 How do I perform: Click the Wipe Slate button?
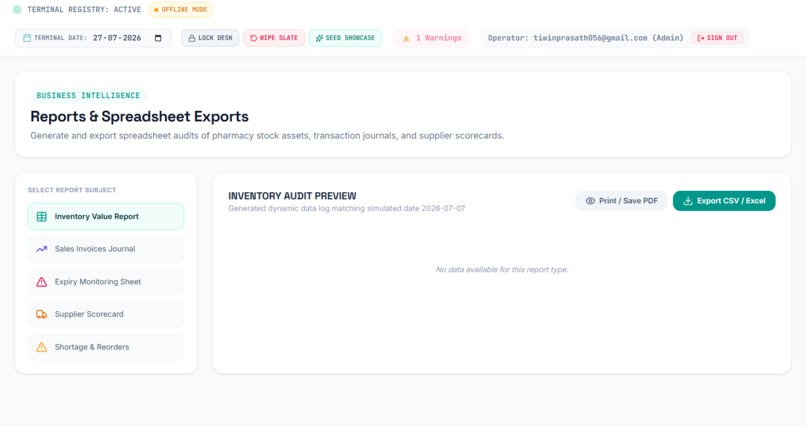coord(274,38)
